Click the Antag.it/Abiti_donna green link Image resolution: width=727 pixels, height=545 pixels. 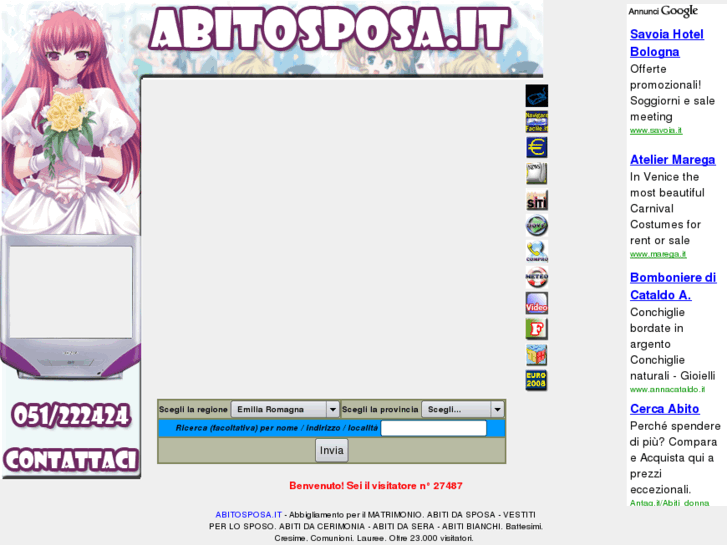(669, 503)
